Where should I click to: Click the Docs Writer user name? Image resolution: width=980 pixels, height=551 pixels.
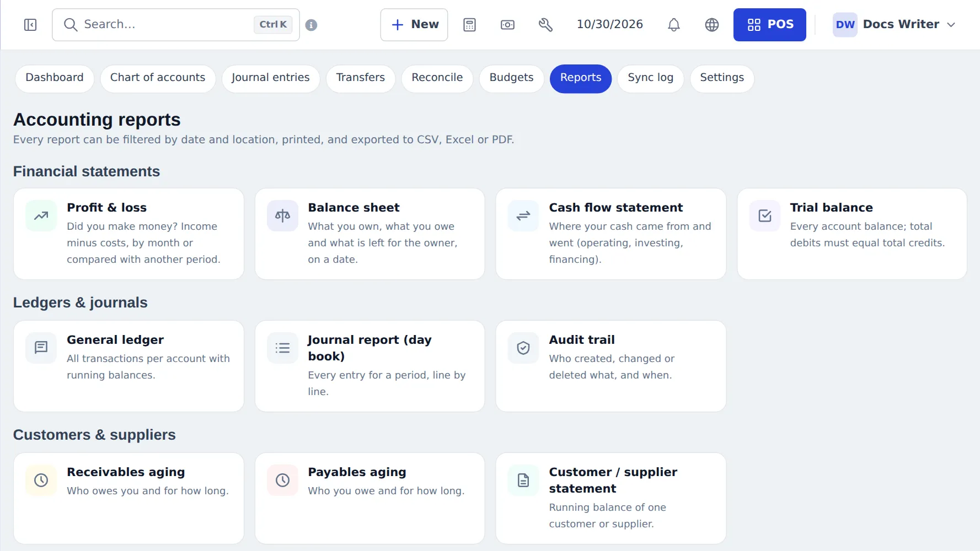pos(901,24)
